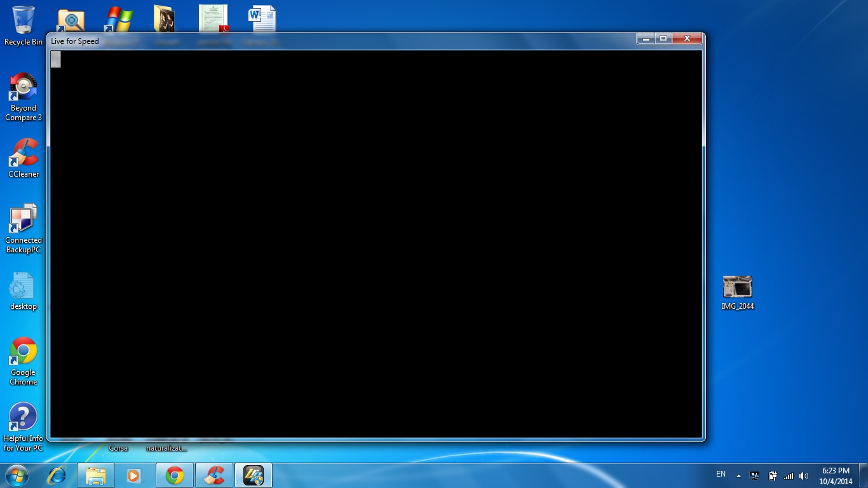The height and width of the screenshot is (488, 868).
Task: Select the PDF document icon on desktop
Action: (x=214, y=18)
